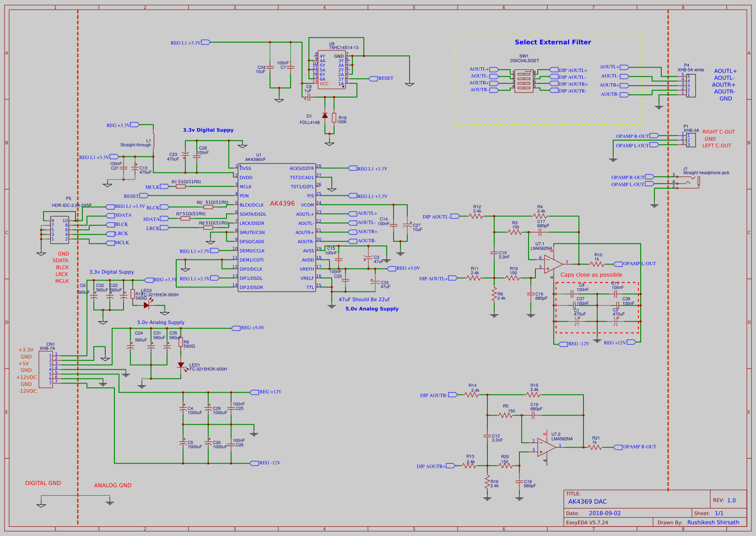
Task: Click the R9 560Ω resistor symbol
Action: click(181, 342)
